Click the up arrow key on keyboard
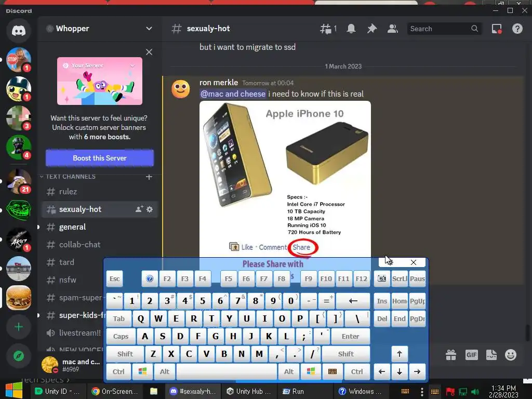 pyautogui.click(x=400, y=354)
